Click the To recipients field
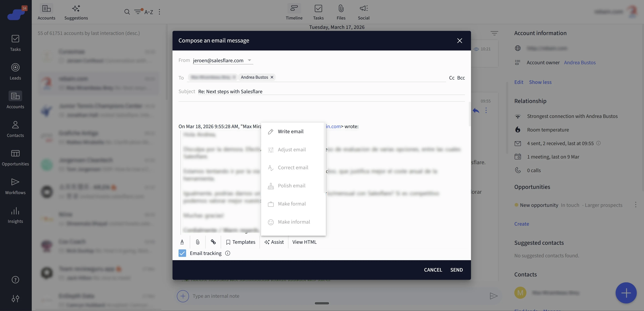Screen dimensions: 644x311 coord(316,77)
